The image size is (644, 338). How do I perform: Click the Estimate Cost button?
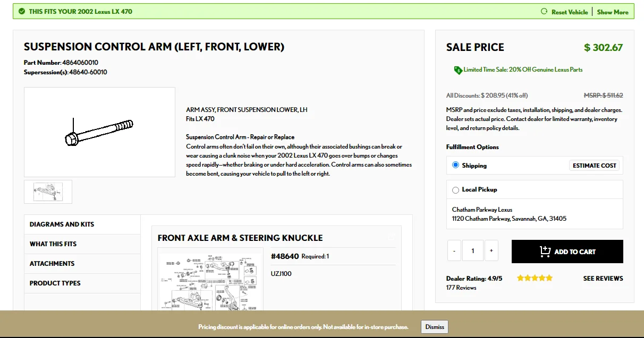(594, 166)
